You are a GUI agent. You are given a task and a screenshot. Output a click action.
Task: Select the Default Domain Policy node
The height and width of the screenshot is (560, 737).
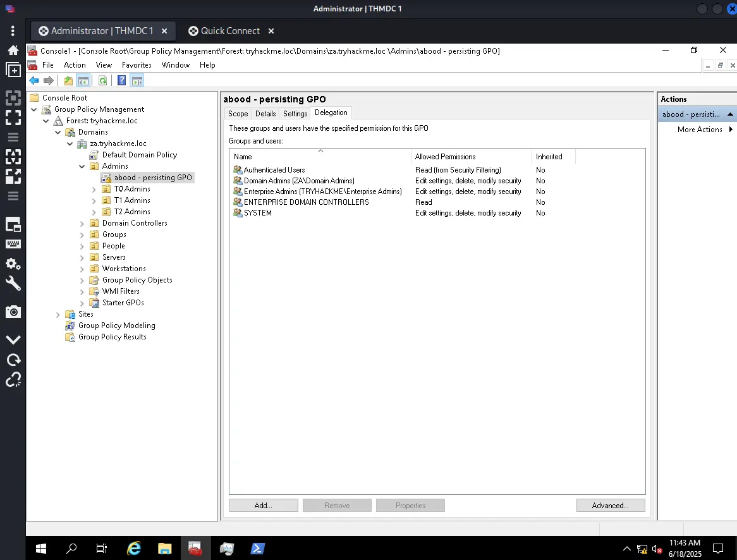click(x=139, y=155)
